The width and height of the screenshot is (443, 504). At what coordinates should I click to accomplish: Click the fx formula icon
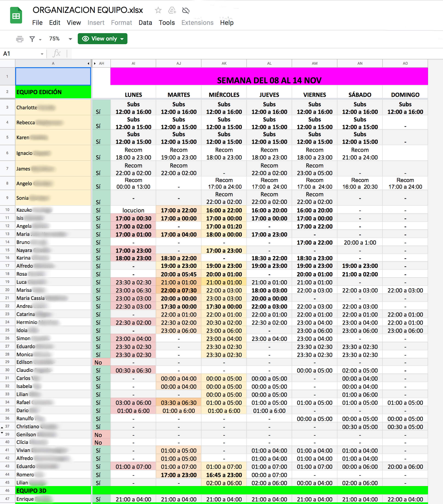pos(57,53)
